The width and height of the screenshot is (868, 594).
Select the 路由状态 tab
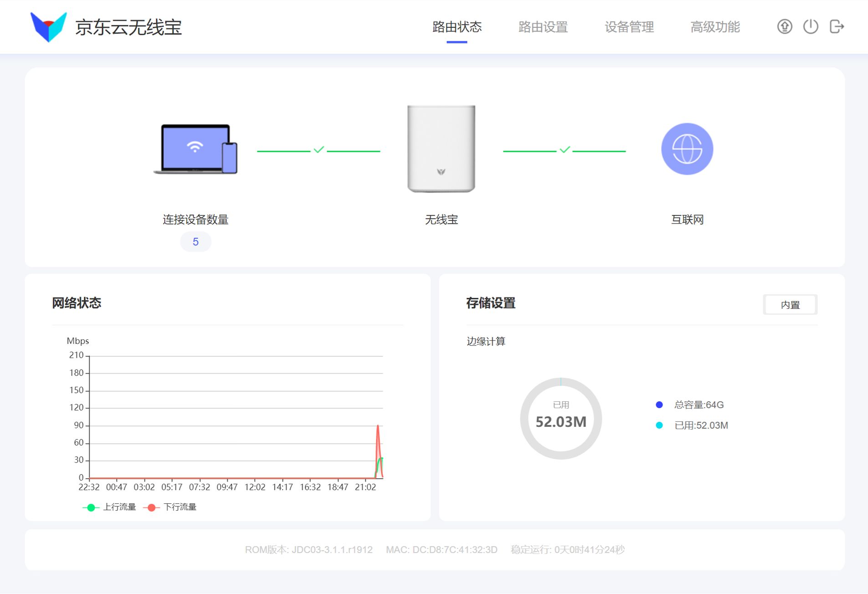pos(457,27)
